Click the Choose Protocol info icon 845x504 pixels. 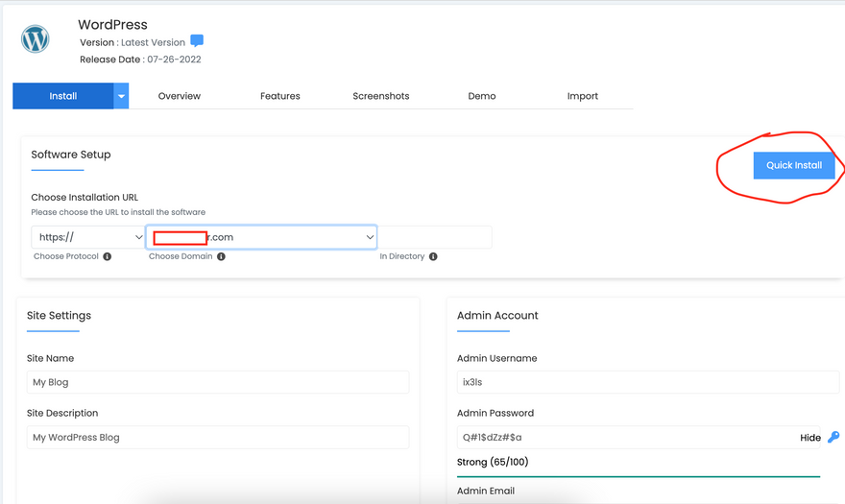coord(108,257)
